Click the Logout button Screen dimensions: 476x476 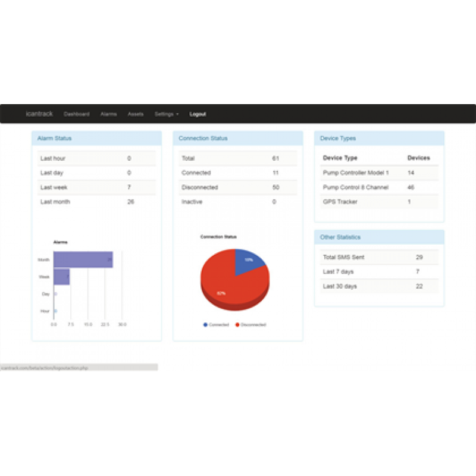pyautogui.click(x=197, y=114)
